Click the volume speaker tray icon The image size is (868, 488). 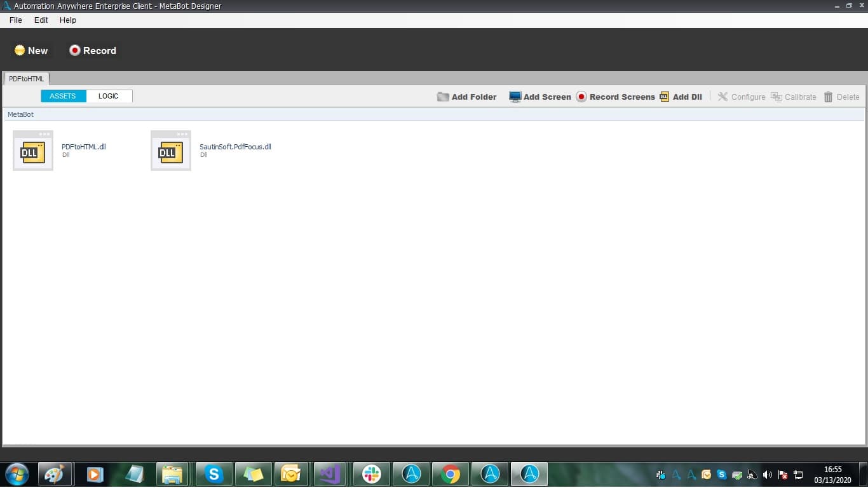[768, 475]
